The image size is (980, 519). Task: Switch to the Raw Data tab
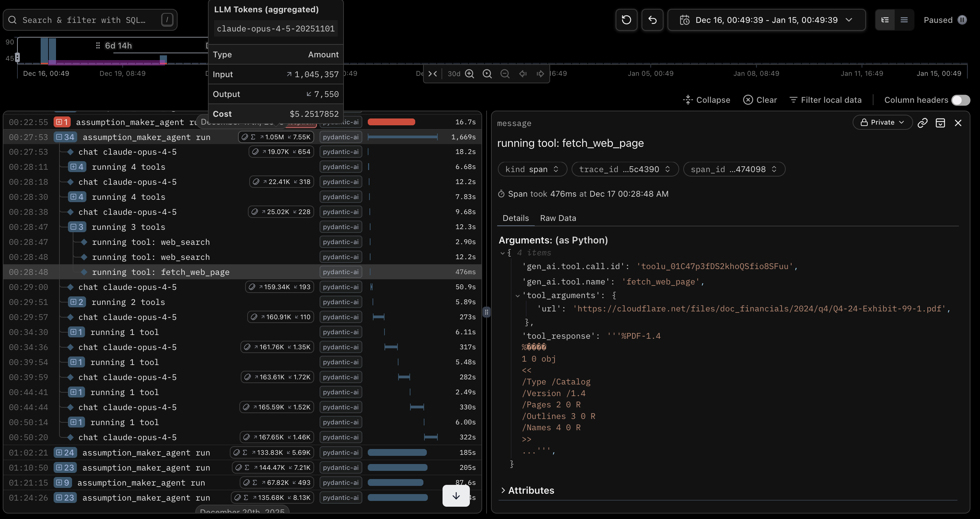click(558, 218)
